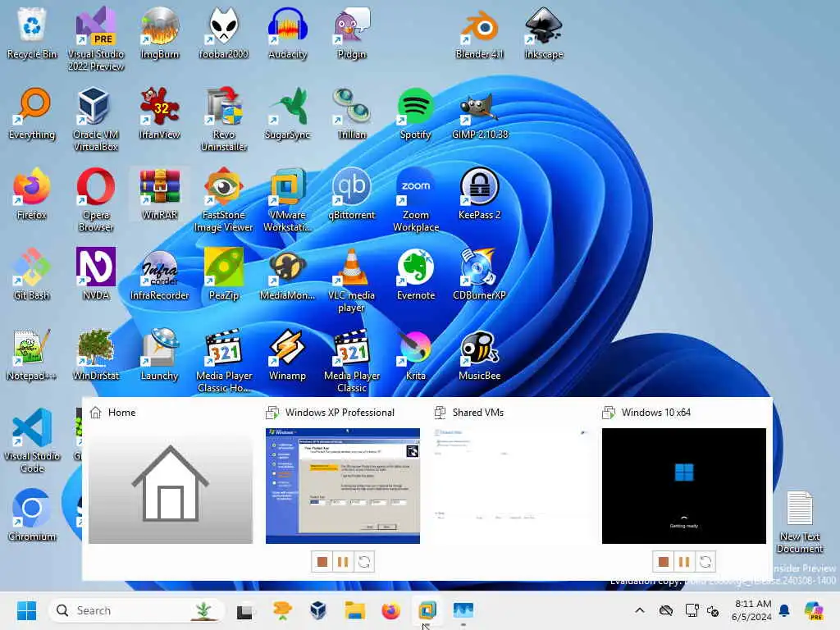Select the IrfanView desktop icon
This screenshot has width=840, height=630.
(x=160, y=113)
